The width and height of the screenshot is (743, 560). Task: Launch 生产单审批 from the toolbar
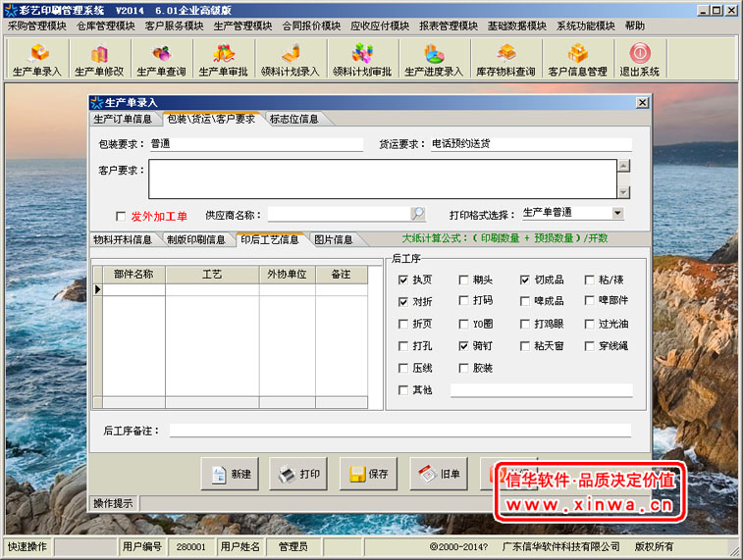point(223,59)
